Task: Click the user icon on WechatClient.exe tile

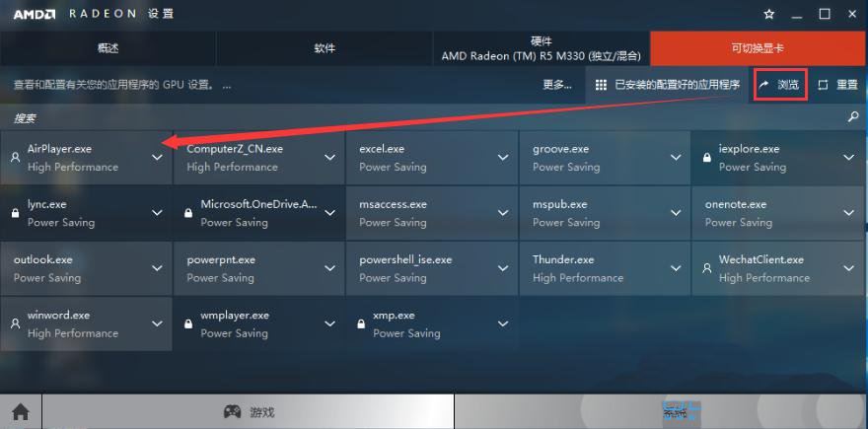Action: click(707, 268)
